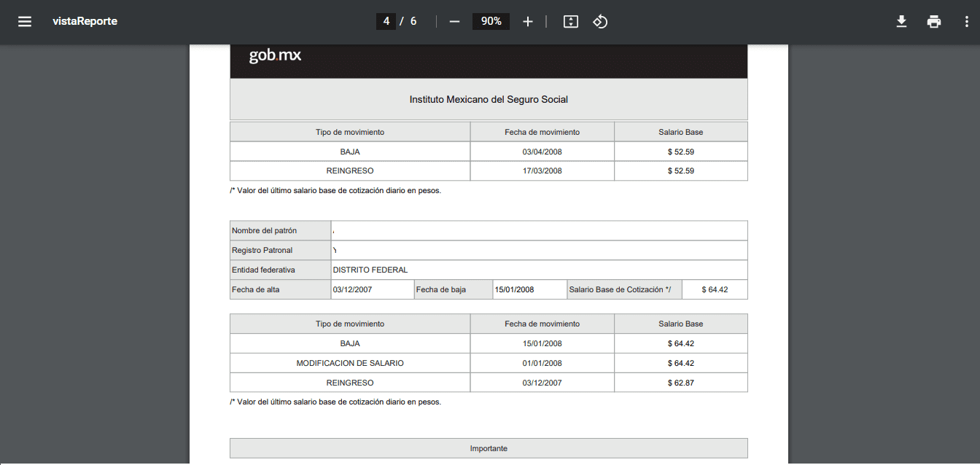Click 'Fecha de alta' label

point(255,289)
